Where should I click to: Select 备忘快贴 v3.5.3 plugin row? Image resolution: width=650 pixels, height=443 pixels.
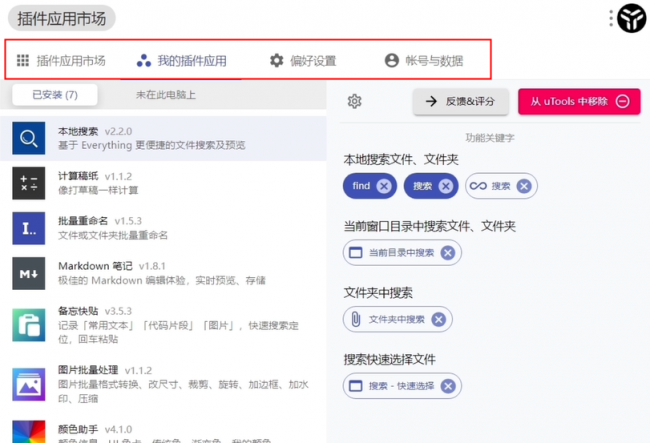click(163, 325)
